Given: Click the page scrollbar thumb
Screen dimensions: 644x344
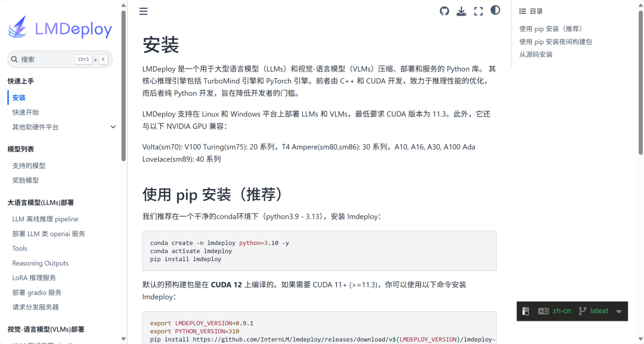Looking at the screenshot, I should 640,82.
